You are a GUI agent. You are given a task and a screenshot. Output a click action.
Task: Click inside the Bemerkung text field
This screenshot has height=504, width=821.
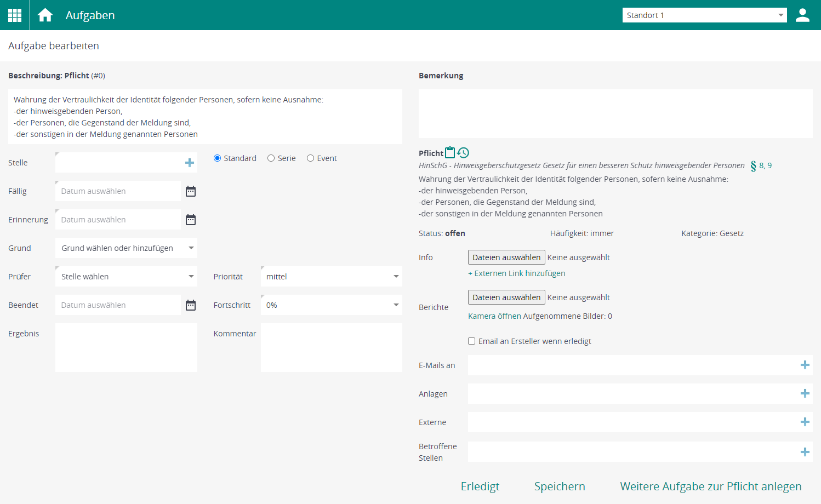[615, 113]
